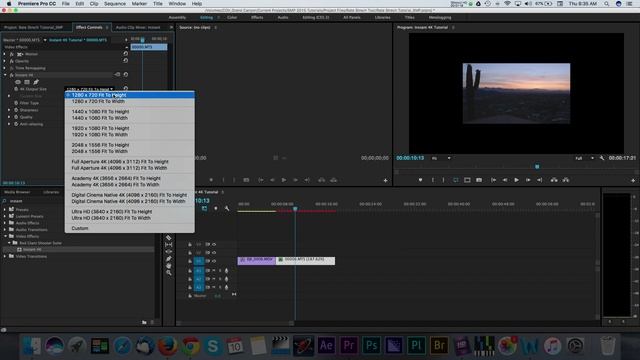Open After Effects from the Dock

[326, 346]
